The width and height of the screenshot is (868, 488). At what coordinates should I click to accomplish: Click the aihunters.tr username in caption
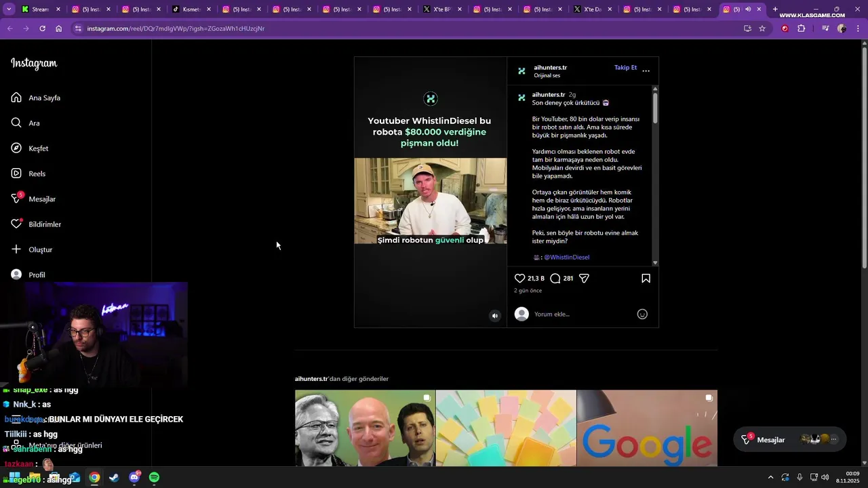[549, 95]
